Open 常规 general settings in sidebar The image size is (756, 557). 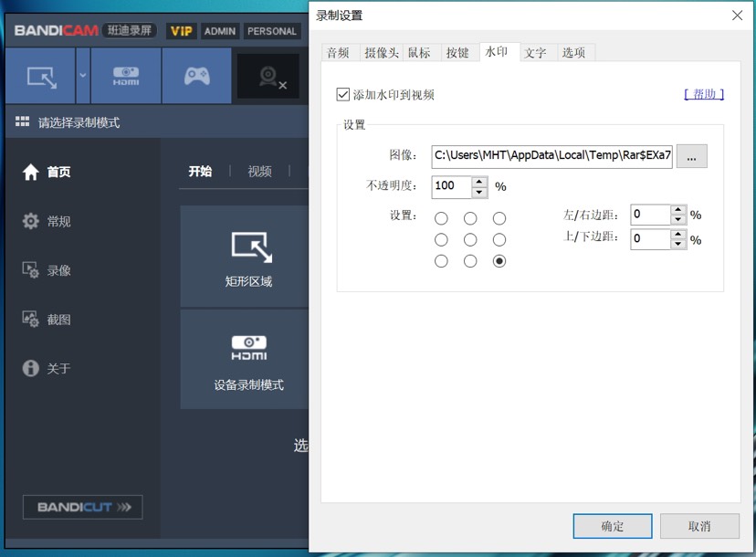click(x=47, y=221)
